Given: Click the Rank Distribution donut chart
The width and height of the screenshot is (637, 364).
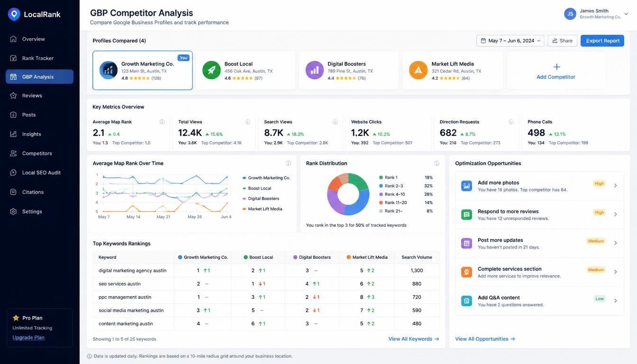Looking at the screenshot, I should 348,194.
